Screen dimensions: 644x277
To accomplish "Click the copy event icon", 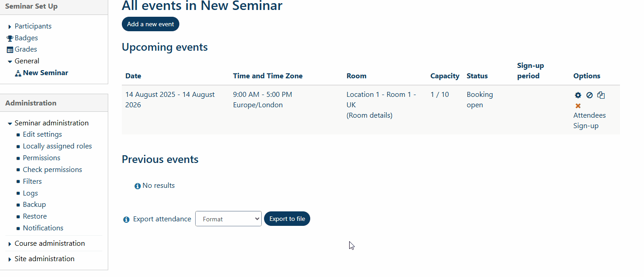I will point(601,95).
